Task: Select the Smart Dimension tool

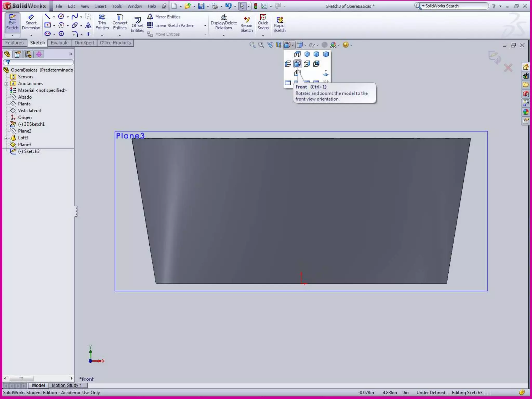Action: (x=31, y=23)
